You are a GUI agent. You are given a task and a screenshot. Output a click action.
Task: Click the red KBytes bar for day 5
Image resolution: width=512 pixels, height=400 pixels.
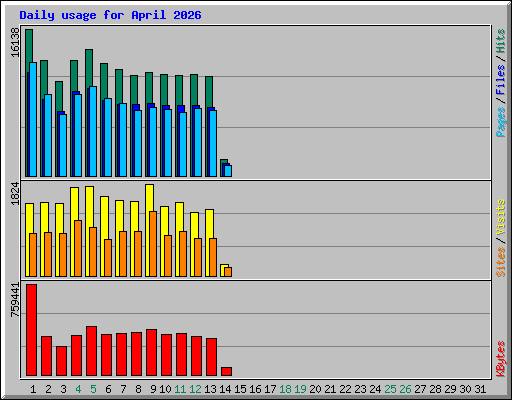[91, 351]
